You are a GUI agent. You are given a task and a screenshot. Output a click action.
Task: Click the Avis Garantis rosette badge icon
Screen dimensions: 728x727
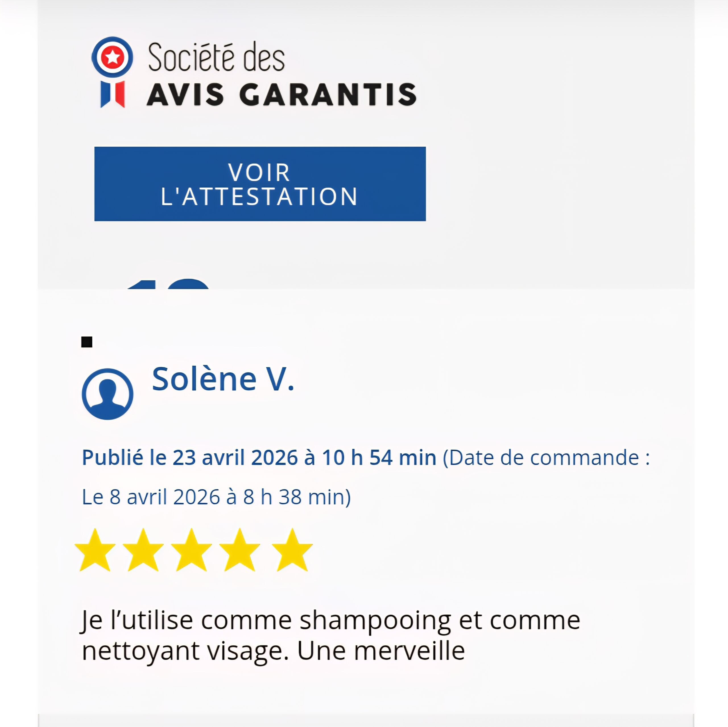click(x=112, y=58)
